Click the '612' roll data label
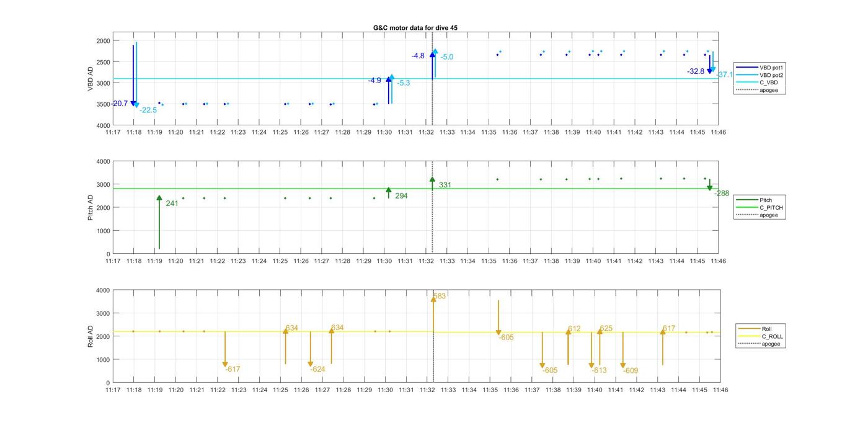The image size is (868, 430). (x=574, y=329)
